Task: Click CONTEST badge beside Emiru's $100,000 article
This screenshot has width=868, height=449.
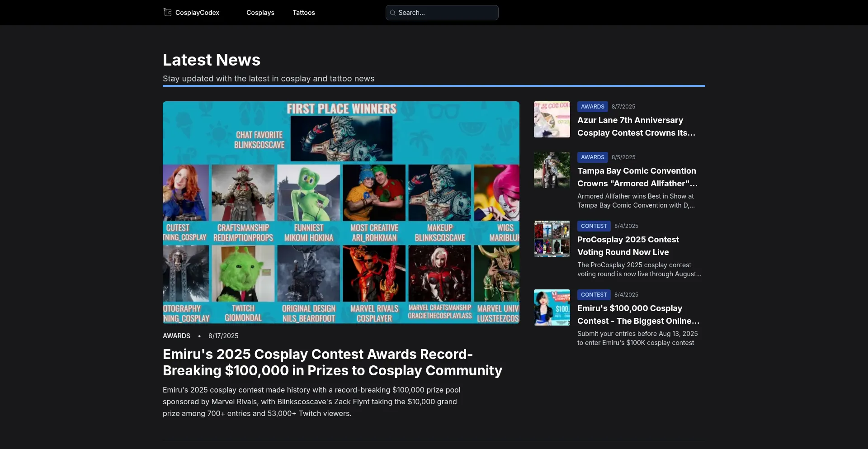Action: [x=594, y=295]
